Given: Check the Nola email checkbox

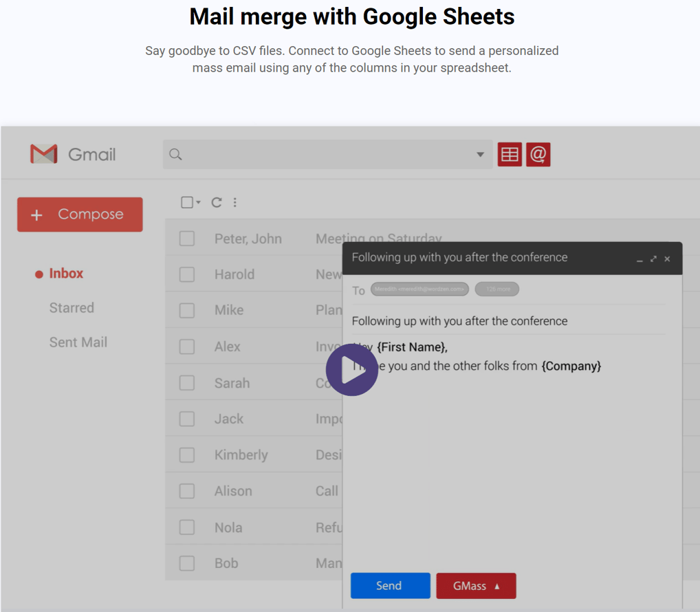Looking at the screenshot, I should point(187,527).
